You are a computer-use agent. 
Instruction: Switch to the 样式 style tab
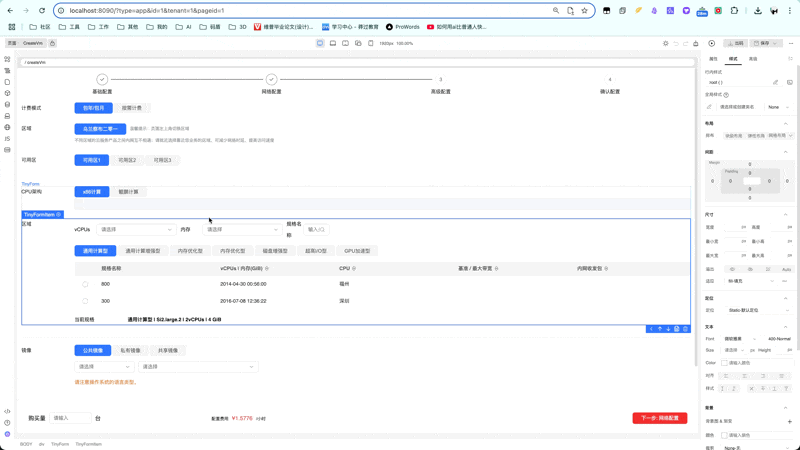pos(733,59)
